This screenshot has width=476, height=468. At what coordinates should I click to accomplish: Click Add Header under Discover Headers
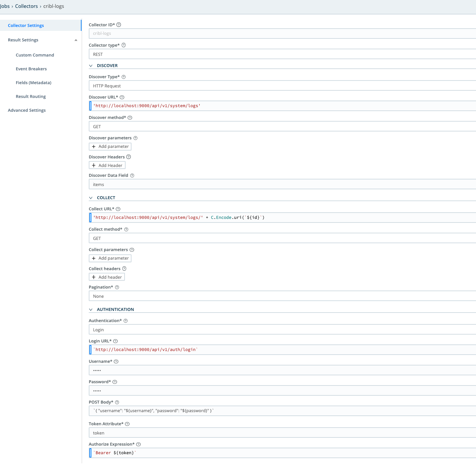coord(107,165)
